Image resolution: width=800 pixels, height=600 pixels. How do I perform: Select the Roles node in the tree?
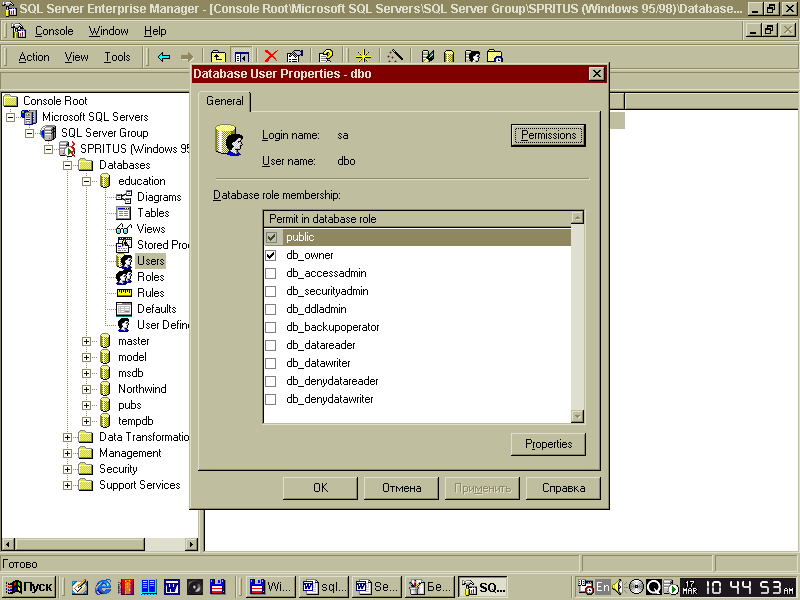pos(151,277)
